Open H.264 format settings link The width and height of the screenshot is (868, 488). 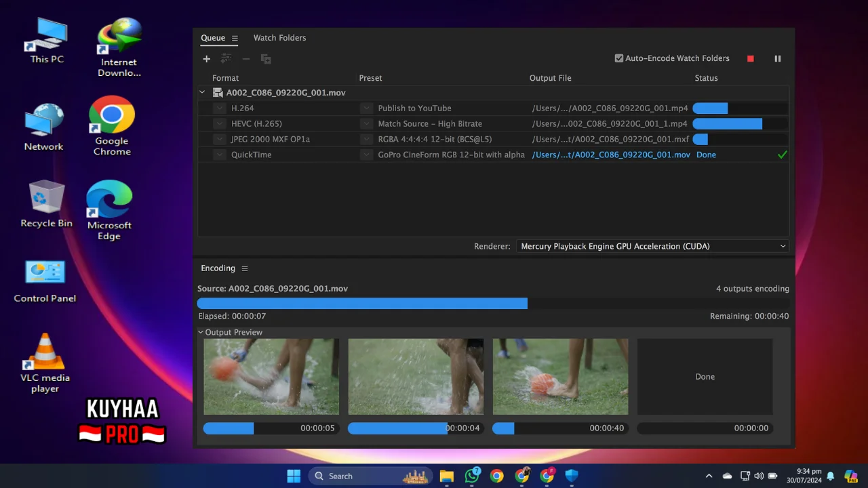242,108
